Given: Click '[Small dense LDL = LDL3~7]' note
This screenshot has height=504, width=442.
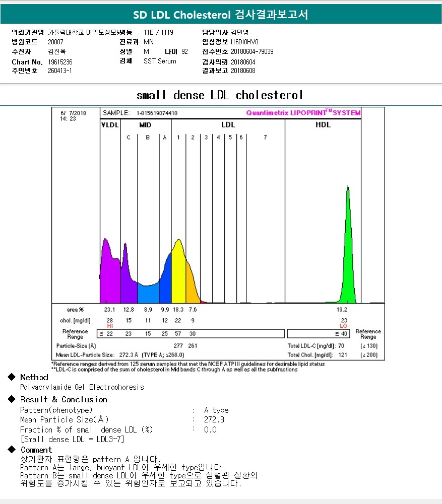Looking at the screenshot, I should tap(73, 440).
